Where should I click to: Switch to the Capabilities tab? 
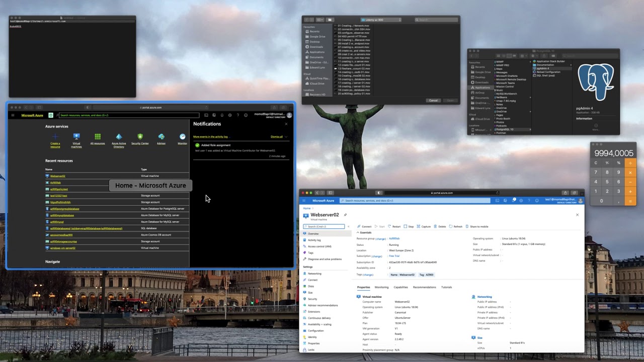click(x=400, y=287)
